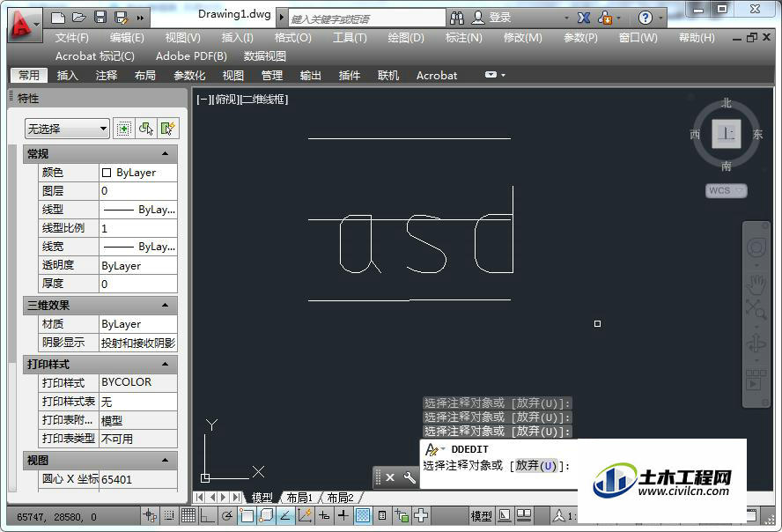Click the 颜色 ByLayer color swatch
This screenshot has width=782, height=532.
pos(107,173)
